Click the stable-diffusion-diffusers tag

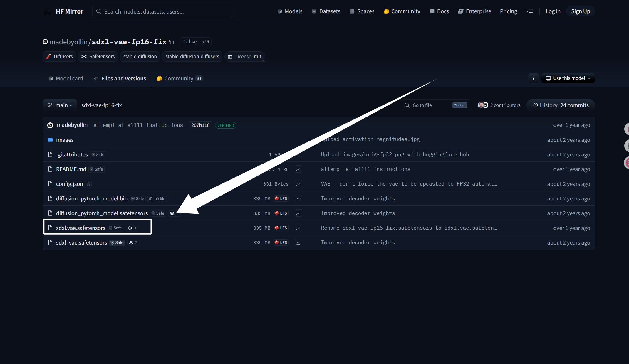[192, 57]
